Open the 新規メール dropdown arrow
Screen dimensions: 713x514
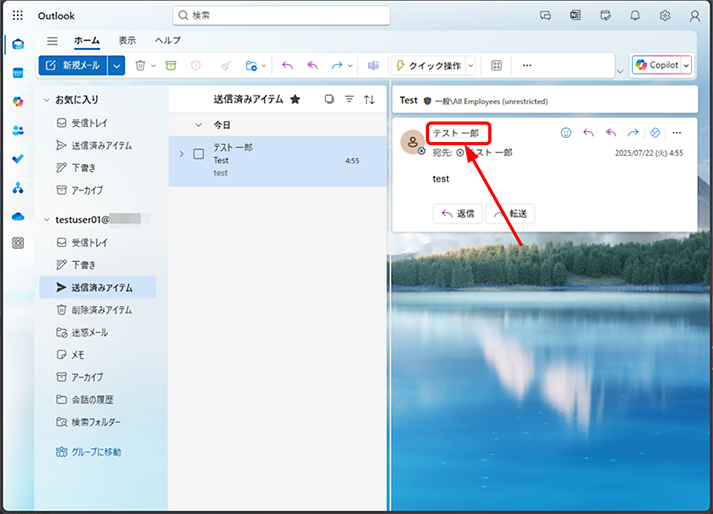coord(117,66)
